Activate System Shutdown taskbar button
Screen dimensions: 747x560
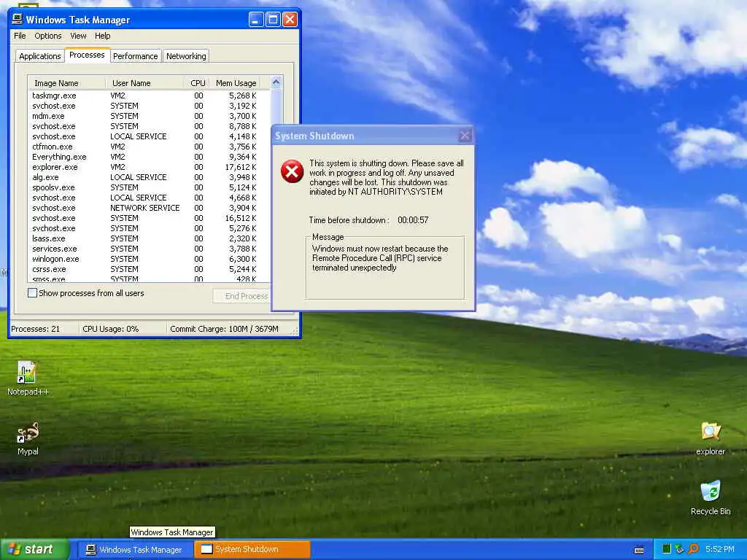click(x=252, y=550)
